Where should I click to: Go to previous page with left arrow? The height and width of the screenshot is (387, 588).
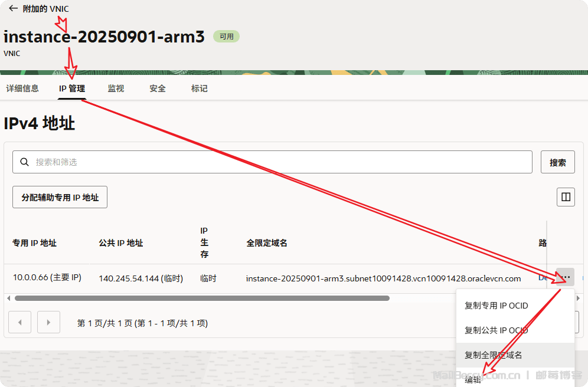coord(19,323)
